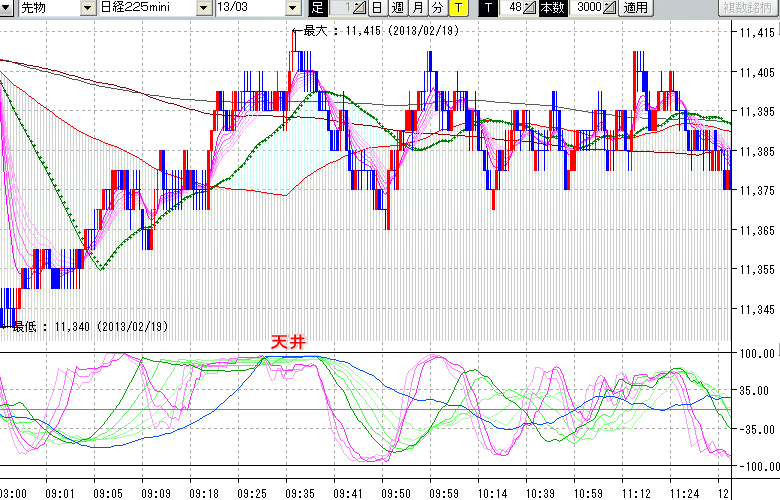Switch chart to weekly bars (週)
Viewport: 780px width, 500px height.
398,8
